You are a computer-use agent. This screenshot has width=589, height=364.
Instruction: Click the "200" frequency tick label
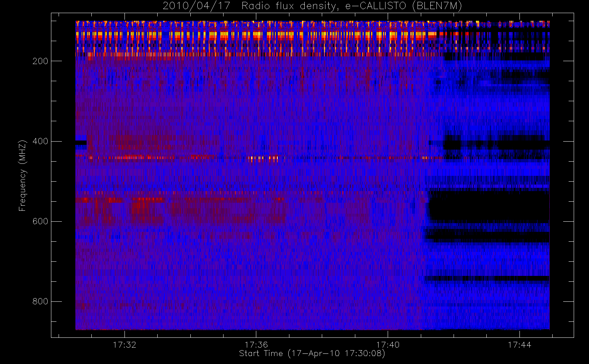[40, 61]
